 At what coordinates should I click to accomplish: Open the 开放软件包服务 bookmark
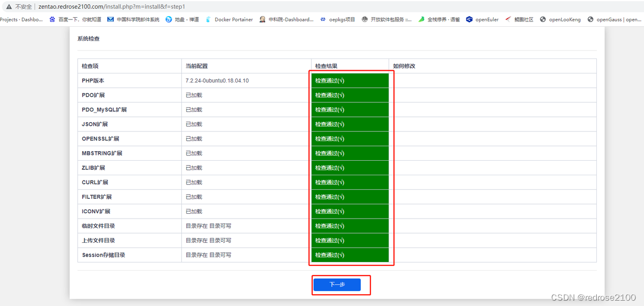coord(387,19)
